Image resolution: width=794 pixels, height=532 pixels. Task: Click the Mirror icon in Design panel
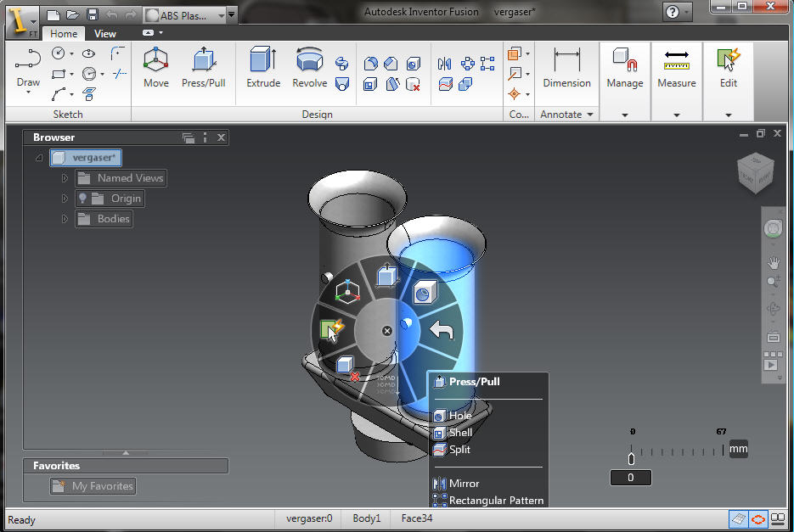(x=444, y=64)
